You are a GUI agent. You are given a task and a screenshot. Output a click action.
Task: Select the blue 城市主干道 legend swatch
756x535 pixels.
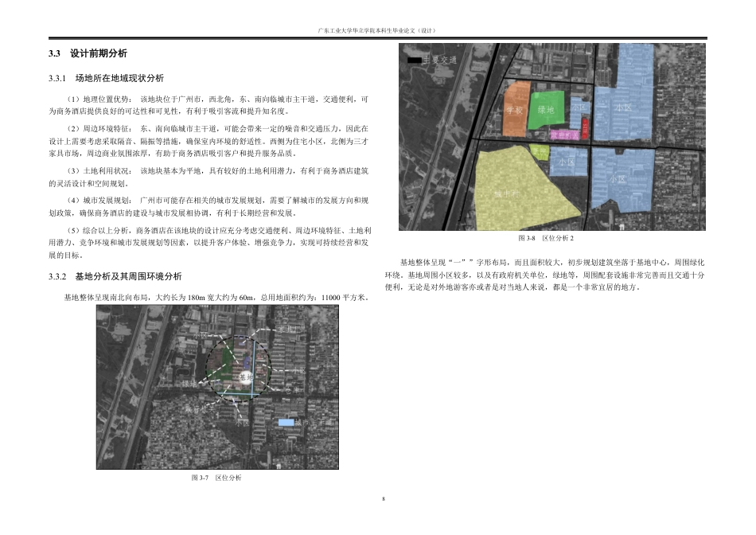(x=286, y=423)
